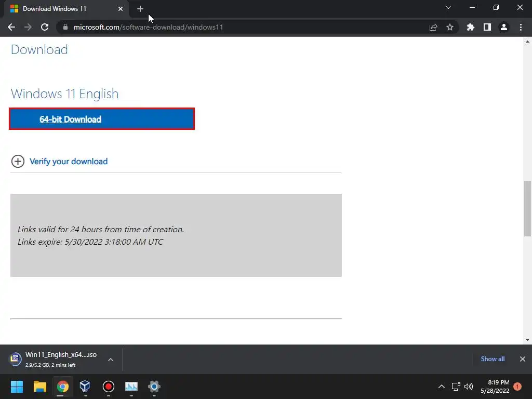Viewport: 532px width, 399px height.
Task: Close the downloads bar
Action: click(x=523, y=359)
